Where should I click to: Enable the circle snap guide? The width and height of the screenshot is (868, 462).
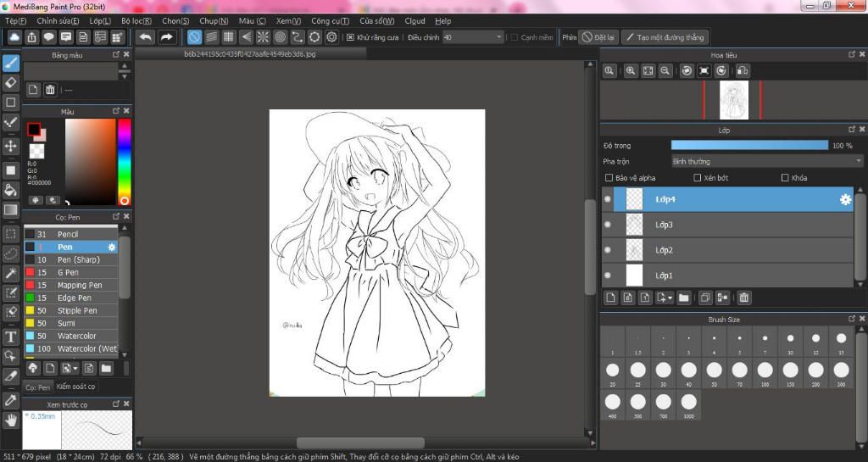click(x=280, y=37)
